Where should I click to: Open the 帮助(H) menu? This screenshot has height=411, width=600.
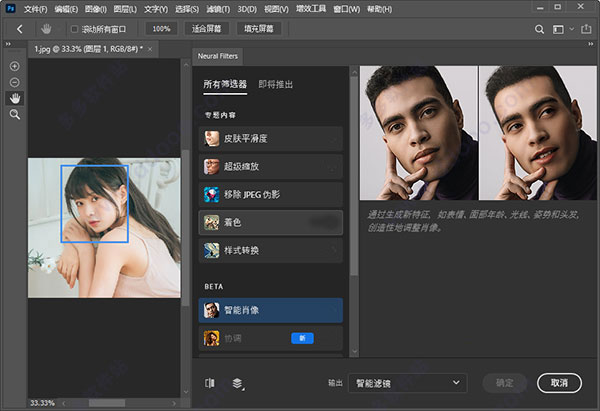pyautogui.click(x=380, y=9)
